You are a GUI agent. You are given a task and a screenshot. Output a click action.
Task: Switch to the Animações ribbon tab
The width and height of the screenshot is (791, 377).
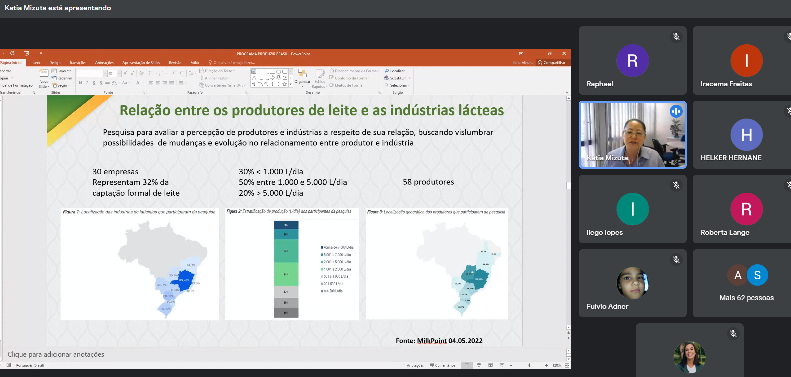[104, 63]
